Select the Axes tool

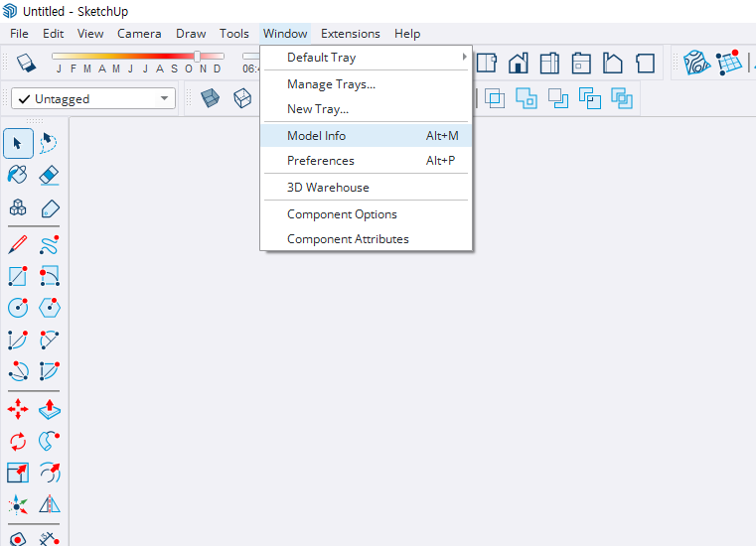(18, 504)
